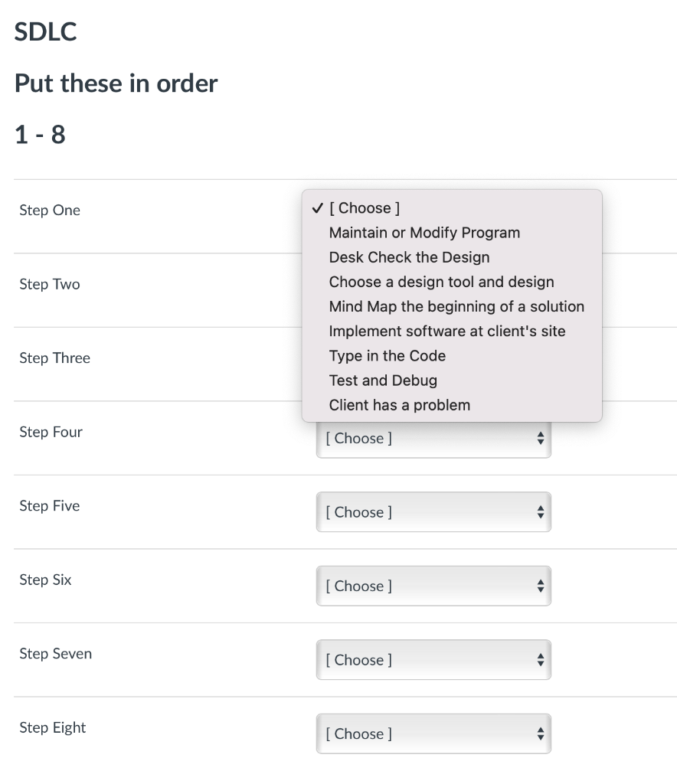Click the up-down arrows on Step Six dropdown
677x784 pixels.
[x=541, y=586]
